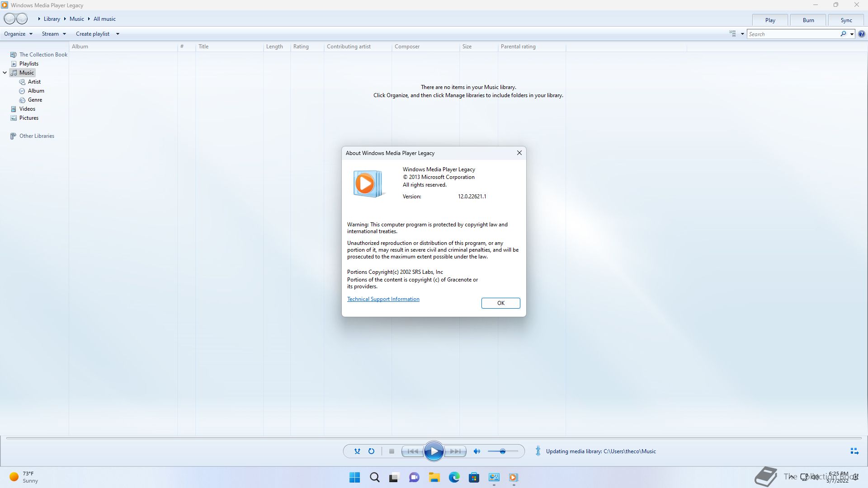The width and height of the screenshot is (868, 488).
Task: Expand the arrow before All music breadcrumb
Action: pos(89,19)
